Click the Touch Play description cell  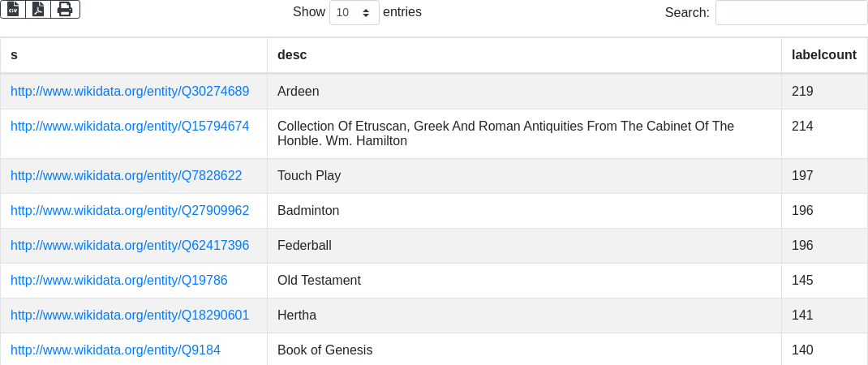tap(309, 176)
